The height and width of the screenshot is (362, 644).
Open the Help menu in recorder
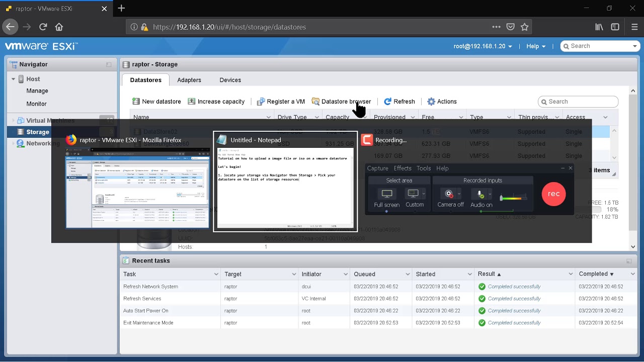coord(442,168)
